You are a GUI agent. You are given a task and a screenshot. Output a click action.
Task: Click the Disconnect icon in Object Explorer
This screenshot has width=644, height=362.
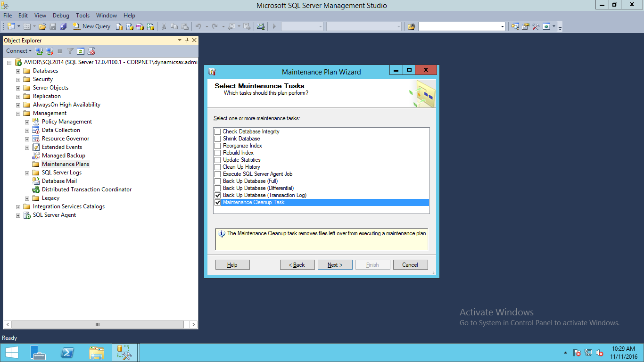[50, 51]
